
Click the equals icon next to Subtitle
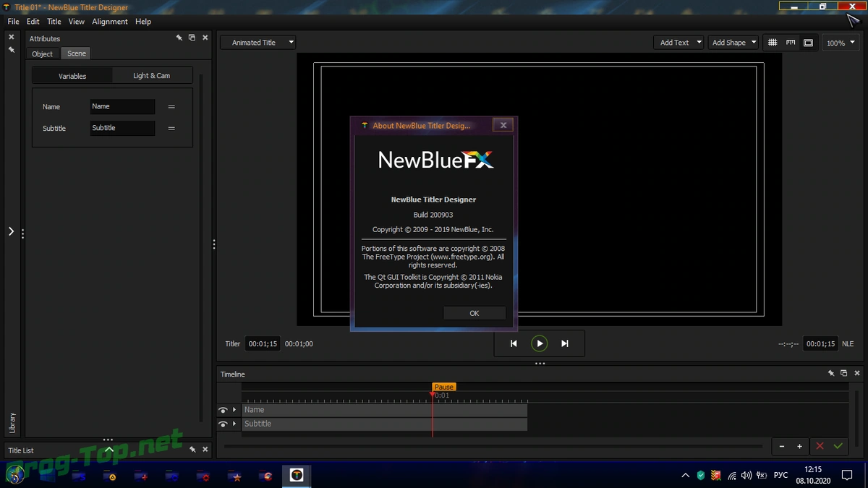(171, 129)
